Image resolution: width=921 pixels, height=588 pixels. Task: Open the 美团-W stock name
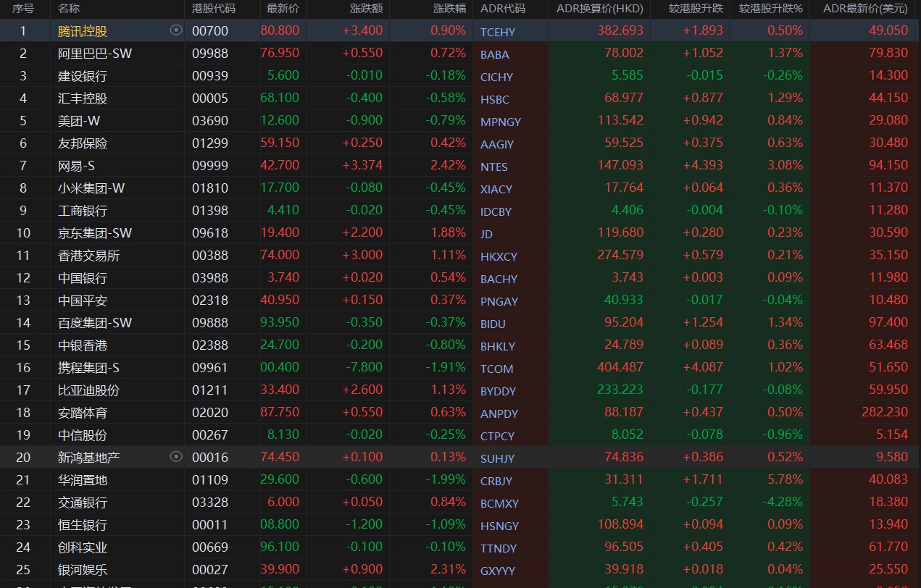pos(79,121)
